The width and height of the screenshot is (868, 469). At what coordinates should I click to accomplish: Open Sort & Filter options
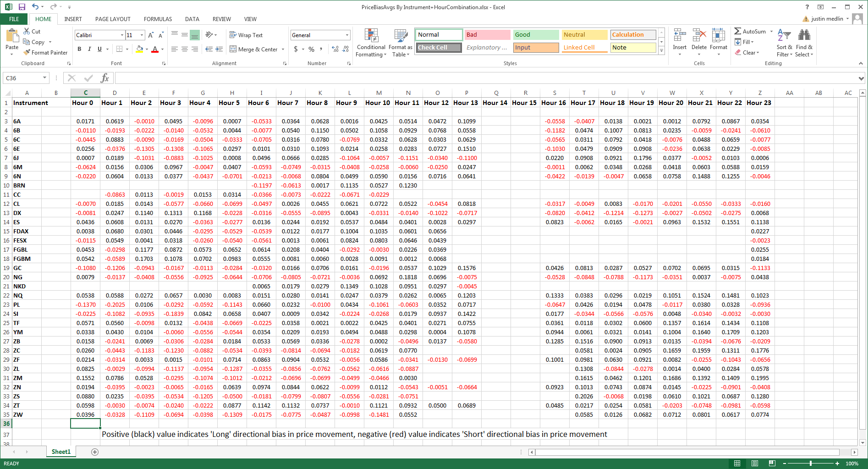784,43
